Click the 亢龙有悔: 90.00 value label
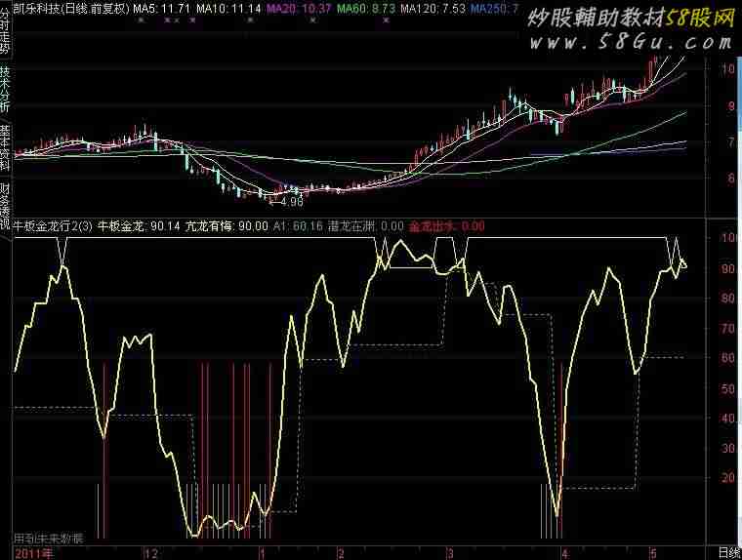Image resolution: width=742 pixels, height=560 pixels. (x=227, y=226)
